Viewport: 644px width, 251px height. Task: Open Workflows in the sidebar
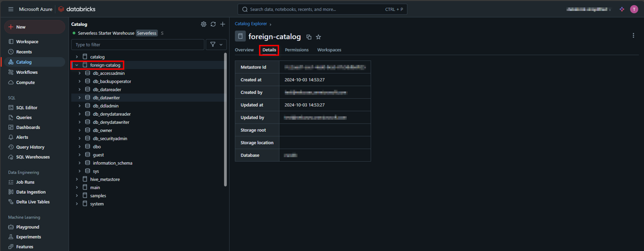click(x=35, y=72)
